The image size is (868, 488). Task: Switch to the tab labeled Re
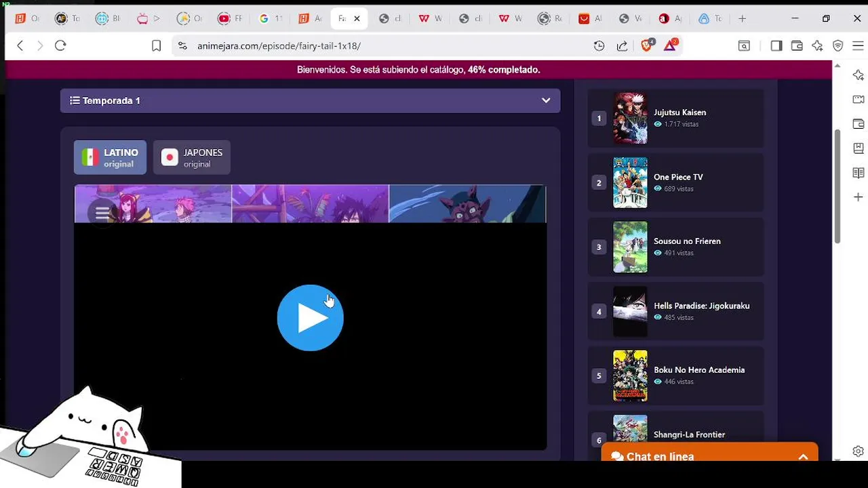(549, 18)
